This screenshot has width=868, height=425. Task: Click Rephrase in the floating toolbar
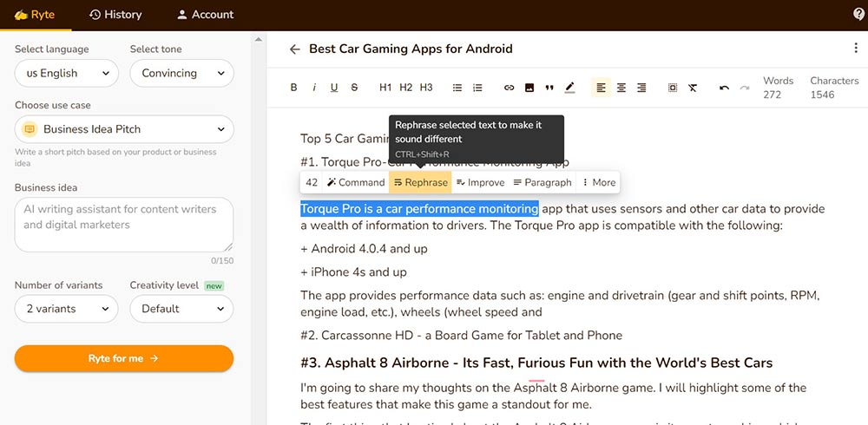420,182
